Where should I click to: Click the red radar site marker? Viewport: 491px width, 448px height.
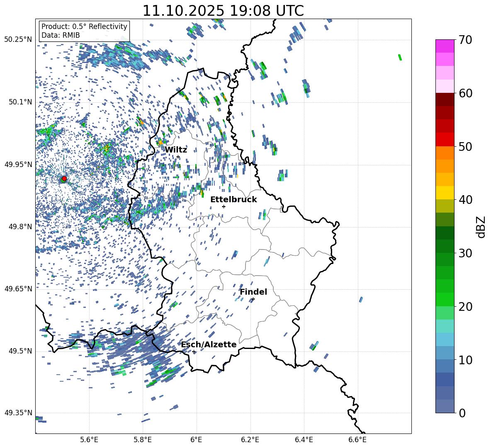[x=64, y=179]
